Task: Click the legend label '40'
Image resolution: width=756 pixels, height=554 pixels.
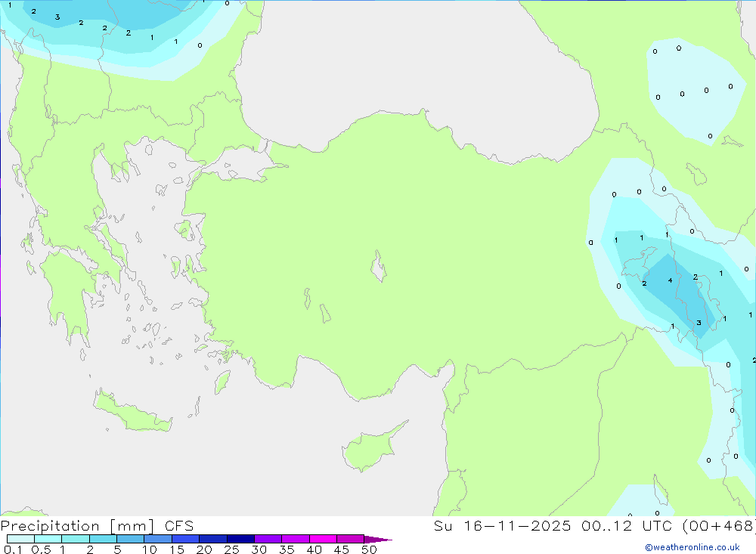Action: 314,549
